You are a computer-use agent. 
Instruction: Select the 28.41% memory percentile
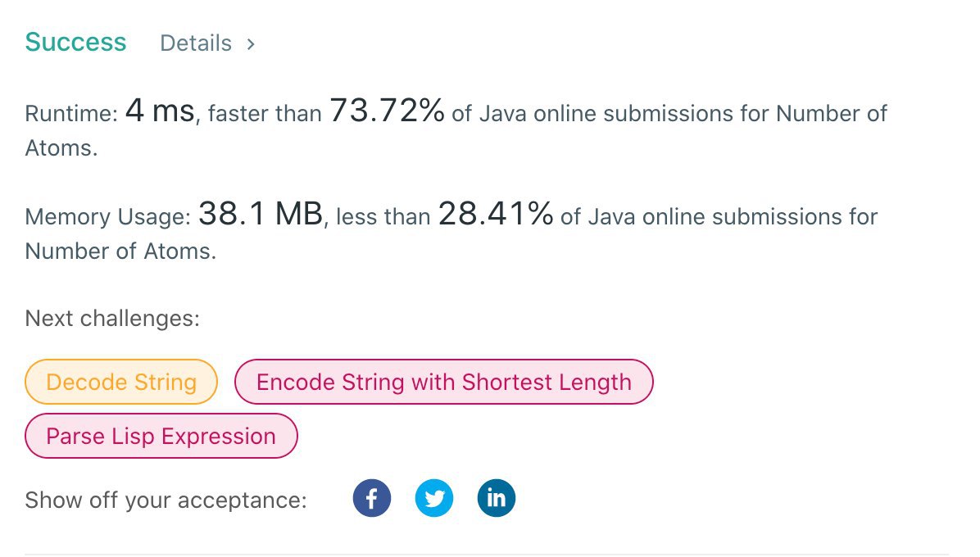click(x=496, y=214)
